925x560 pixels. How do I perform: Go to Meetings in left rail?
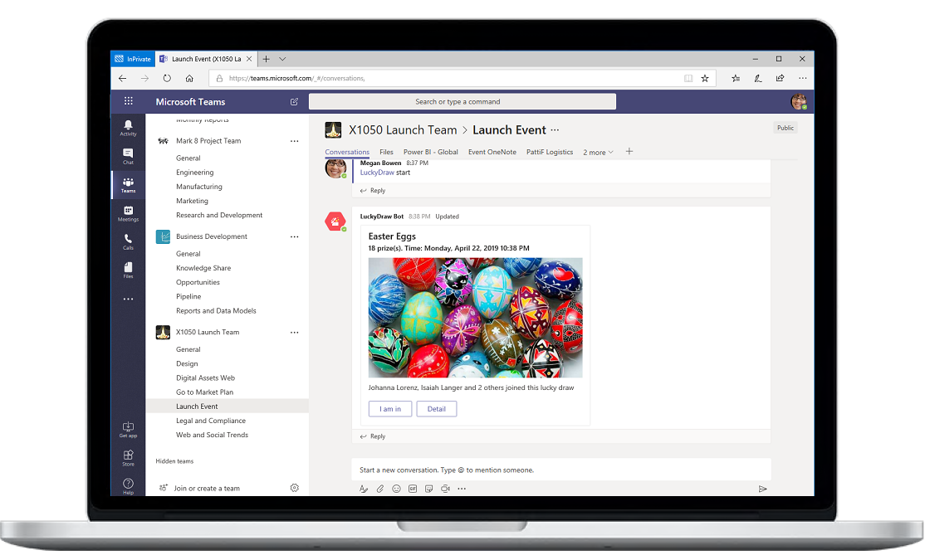pos(128,213)
